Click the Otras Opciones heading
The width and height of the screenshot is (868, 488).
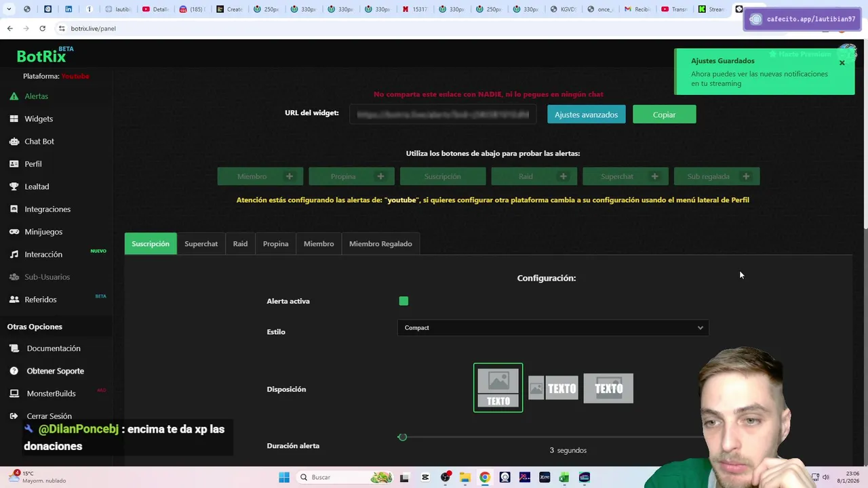(35, 327)
